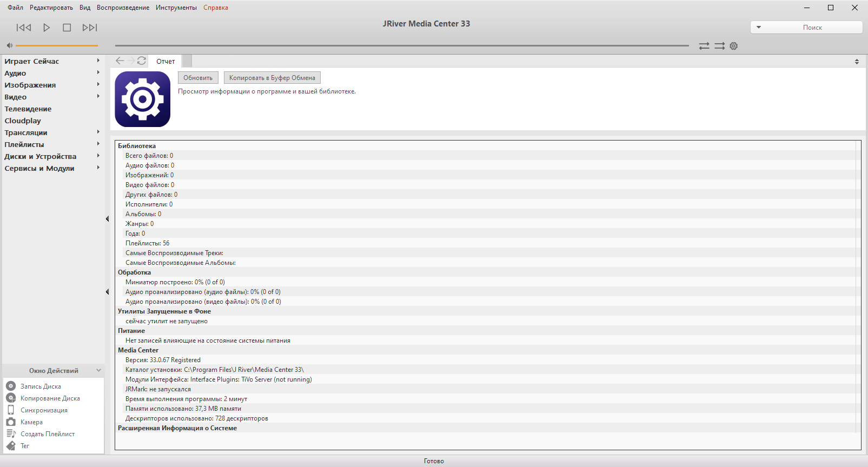Open the Файл menu

(x=15, y=8)
